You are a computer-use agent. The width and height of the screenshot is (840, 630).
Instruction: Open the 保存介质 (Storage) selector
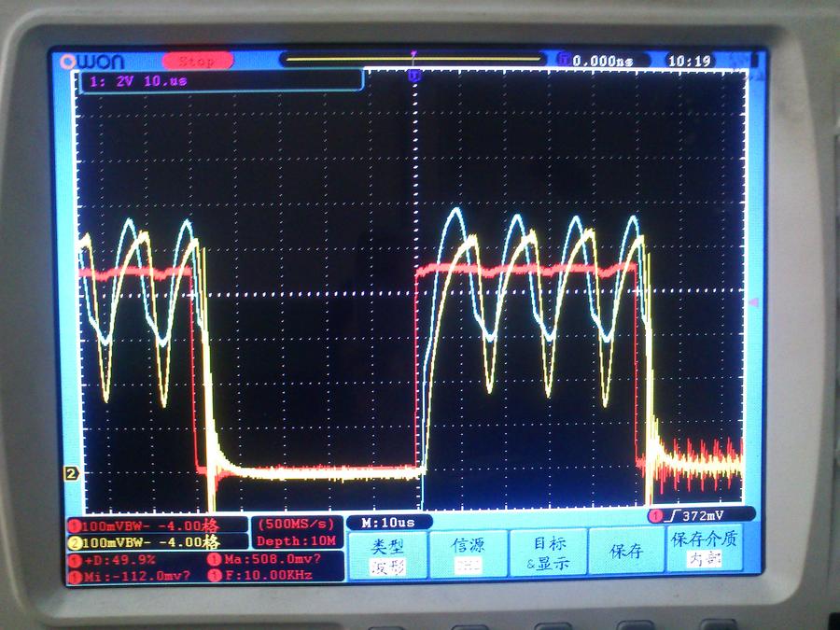click(x=706, y=550)
